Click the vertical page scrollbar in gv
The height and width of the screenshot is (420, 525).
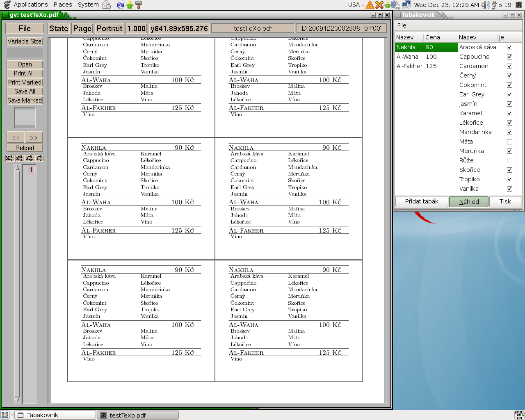point(17,283)
